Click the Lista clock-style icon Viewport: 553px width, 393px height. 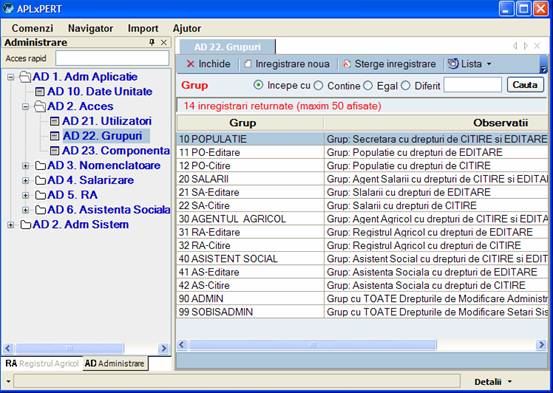click(x=453, y=64)
